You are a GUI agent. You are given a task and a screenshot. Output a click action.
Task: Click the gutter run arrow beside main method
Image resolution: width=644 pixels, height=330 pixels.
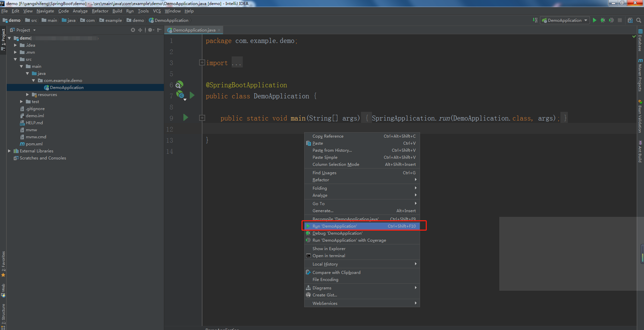[x=186, y=117]
